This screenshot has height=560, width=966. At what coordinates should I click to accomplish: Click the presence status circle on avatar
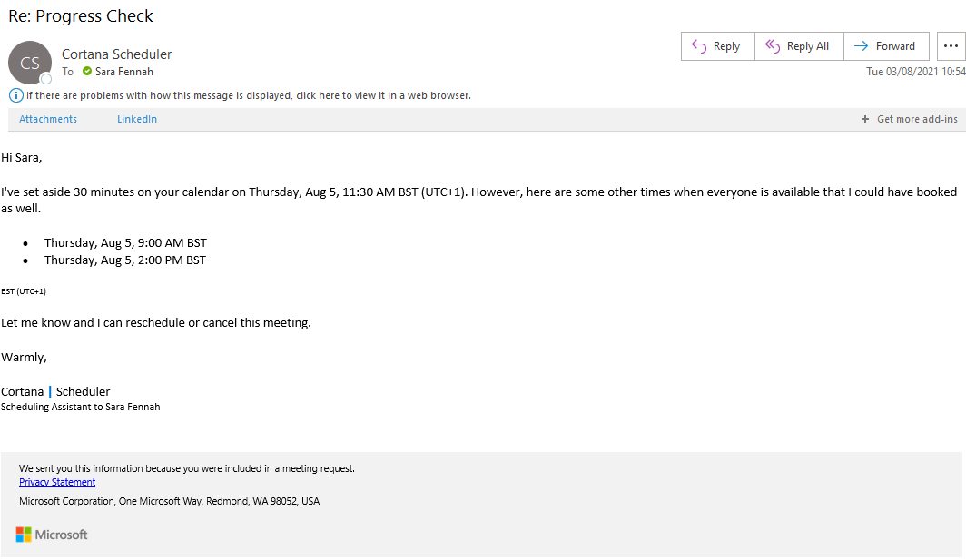point(46,79)
